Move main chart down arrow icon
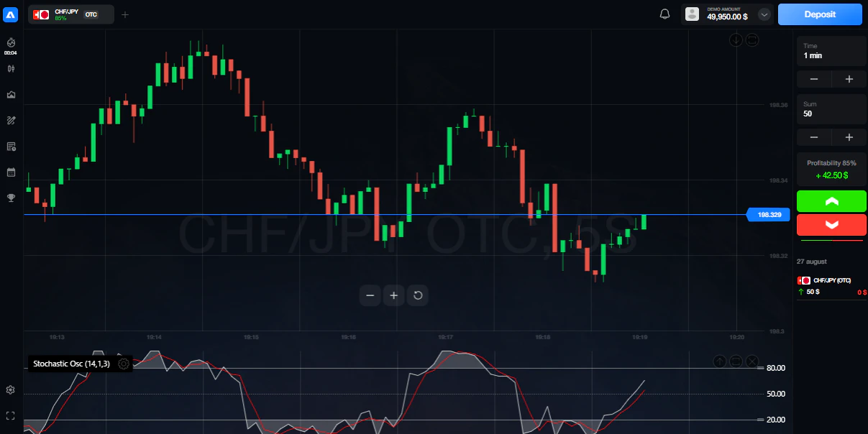The height and width of the screenshot is (434, 868). 736,40
